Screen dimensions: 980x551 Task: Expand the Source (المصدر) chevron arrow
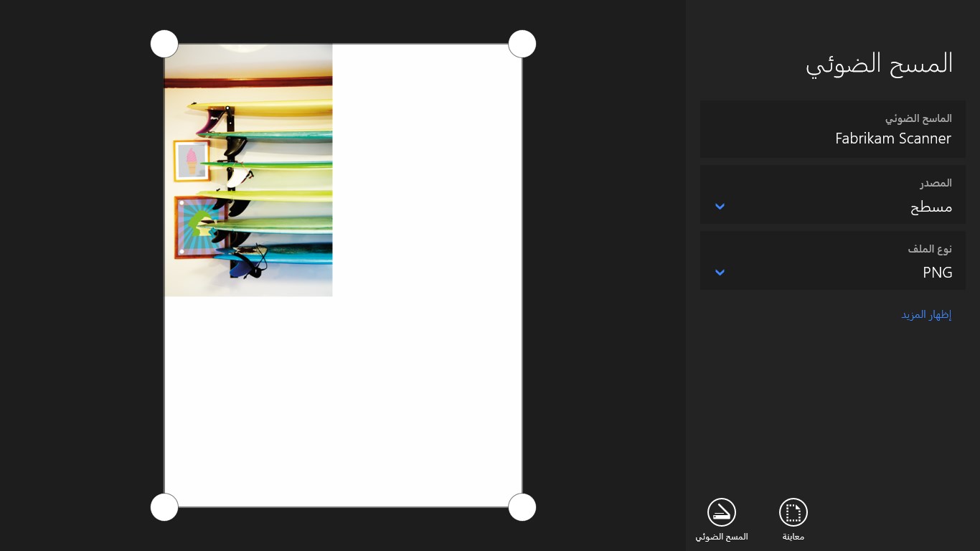click(720, 207)
